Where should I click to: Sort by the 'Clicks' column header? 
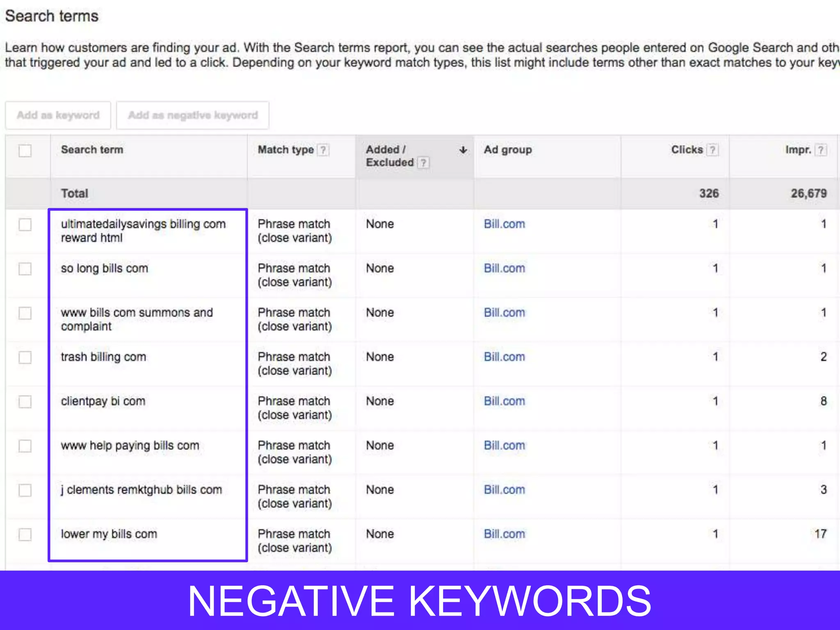(x=687, y=150)
